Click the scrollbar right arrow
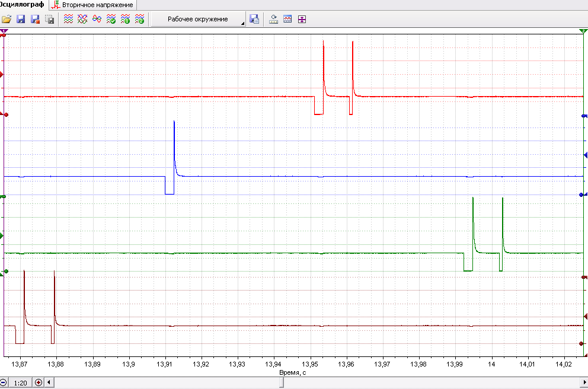This screenshot has width=588, height=389. 584,382
